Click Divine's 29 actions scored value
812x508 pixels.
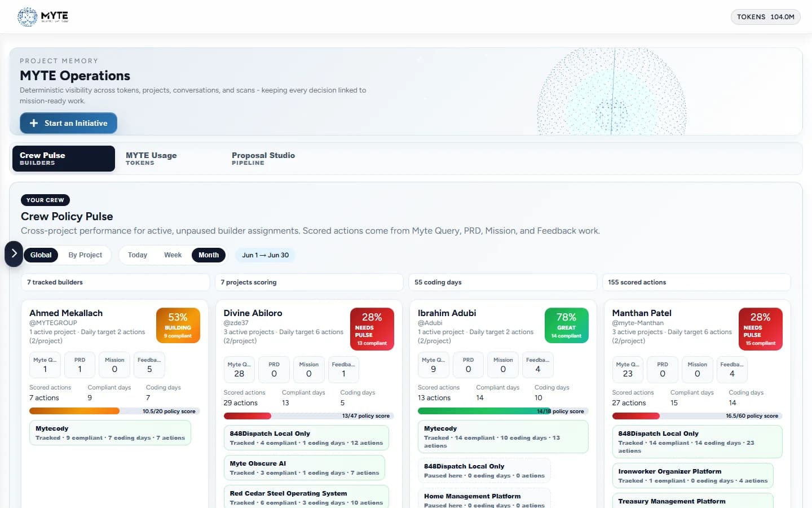(240, 403)
